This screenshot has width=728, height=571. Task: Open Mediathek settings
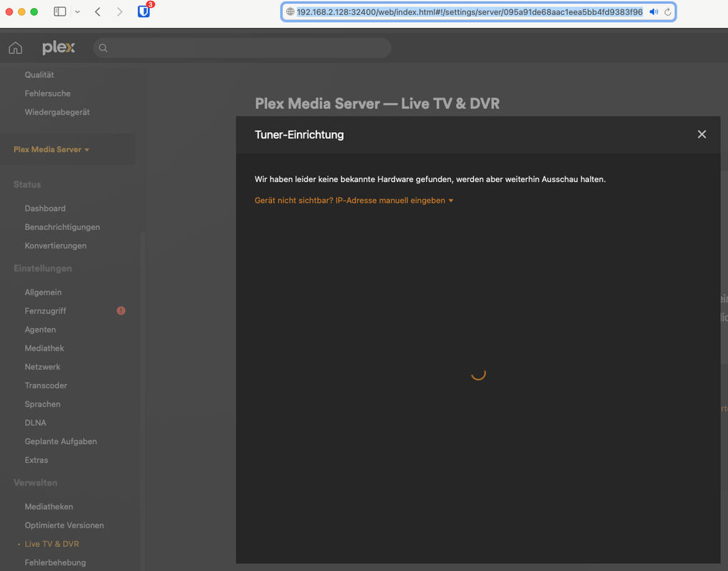[44, 348]
